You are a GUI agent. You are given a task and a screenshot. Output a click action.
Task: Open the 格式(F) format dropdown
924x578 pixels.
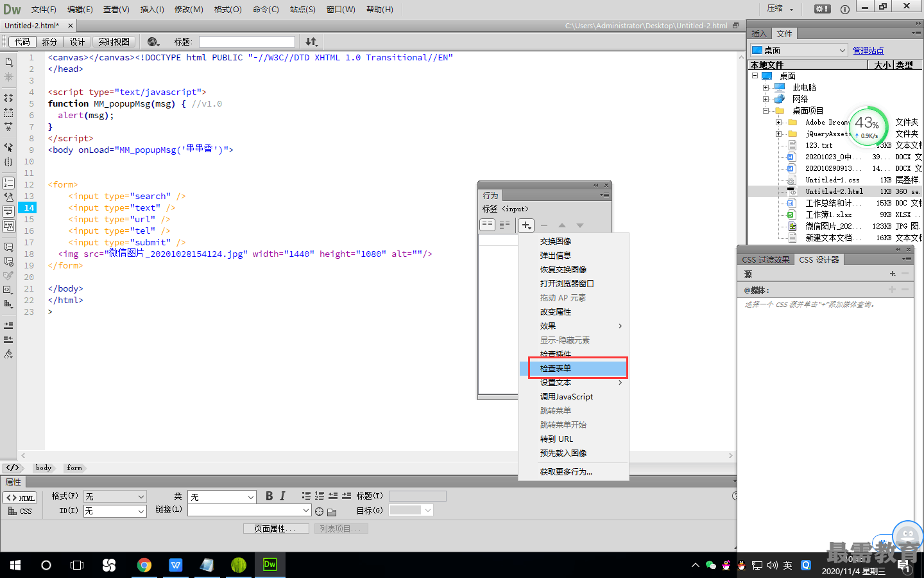click(114, 496)
